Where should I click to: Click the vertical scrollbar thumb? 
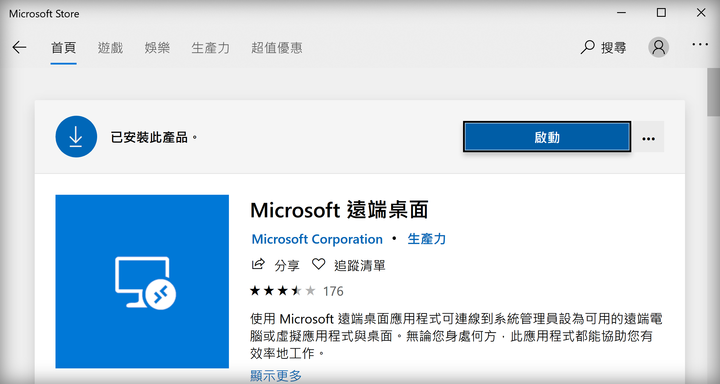point(713,92)
